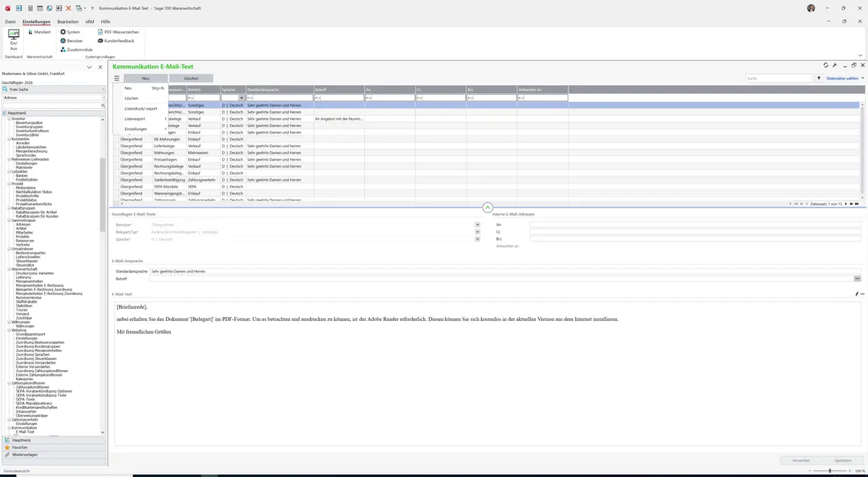Select Länderkennzeichen in the navigation tree
The height and width of the screenshot is (477, 868).
pos(31,147)
